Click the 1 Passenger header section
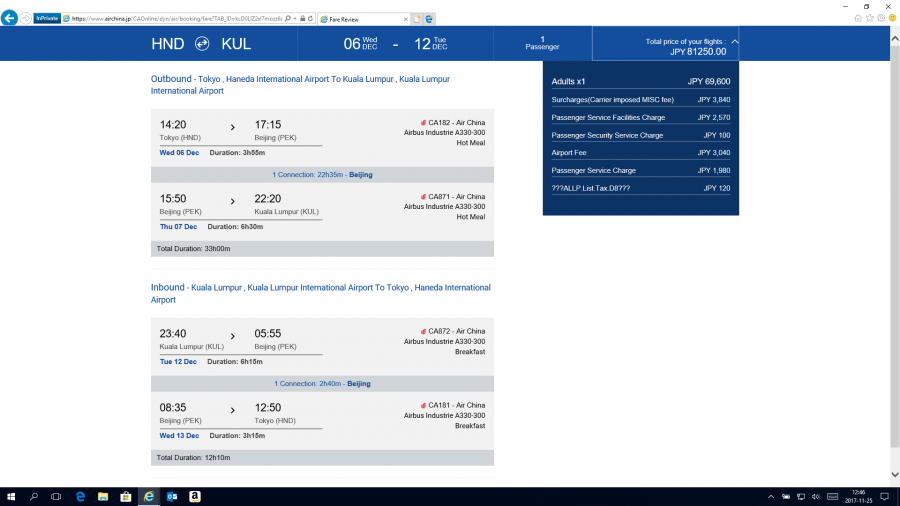The image size is (900, 506). coord(542,43)
